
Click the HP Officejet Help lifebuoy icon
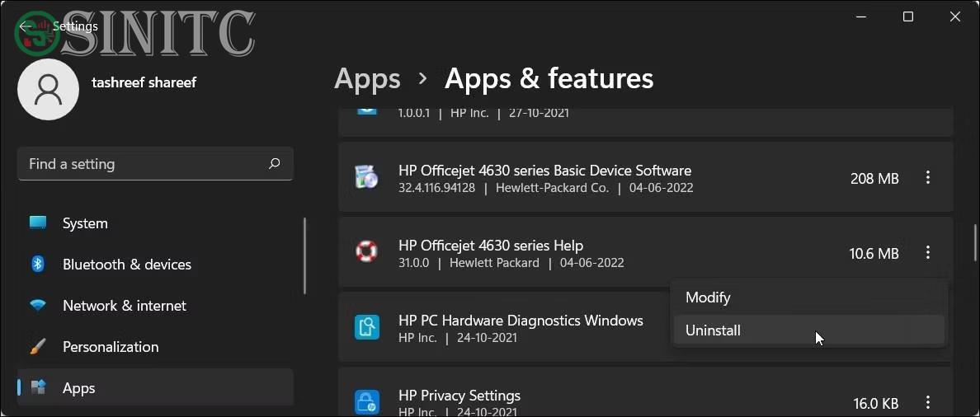pyautogui.click(x=366, y=252)
